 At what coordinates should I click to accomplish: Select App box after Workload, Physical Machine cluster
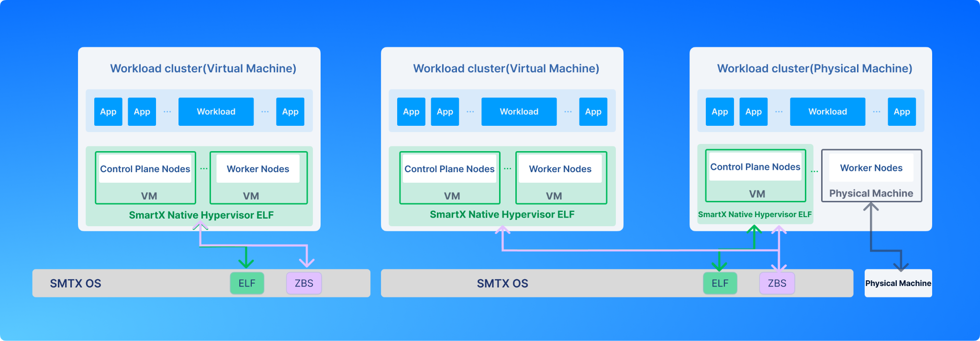902,111
